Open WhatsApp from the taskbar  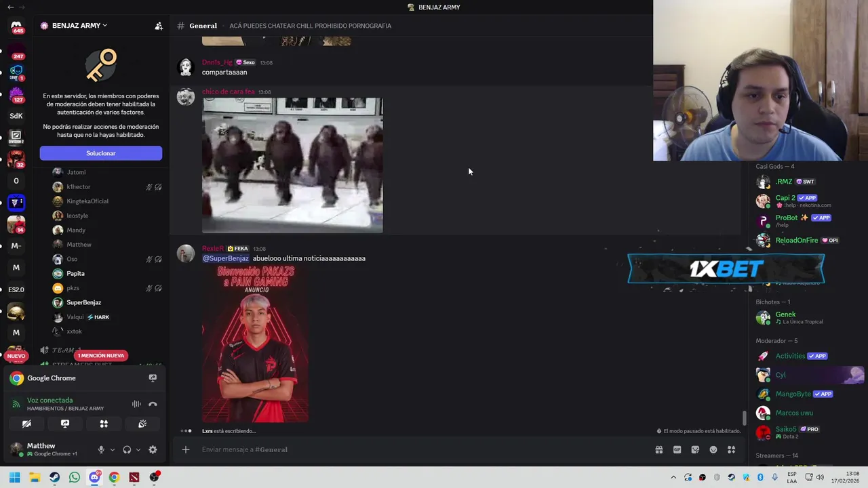pos(75,477)
